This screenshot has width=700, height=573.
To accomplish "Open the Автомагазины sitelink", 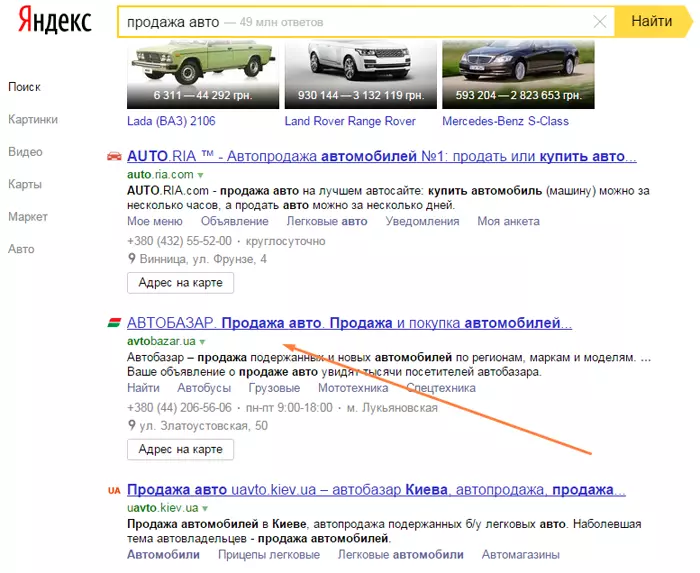I will click(x=521, y=555).
